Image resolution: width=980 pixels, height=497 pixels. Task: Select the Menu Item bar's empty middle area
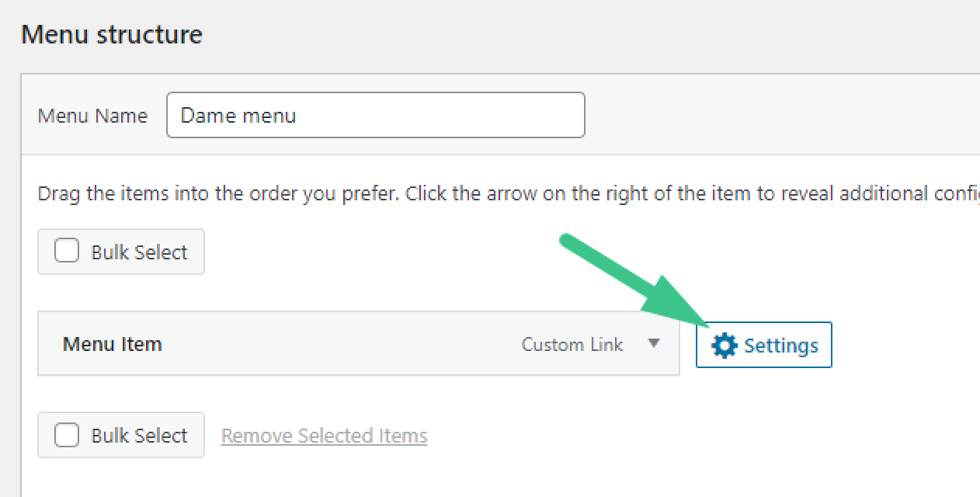coord(342,344)
